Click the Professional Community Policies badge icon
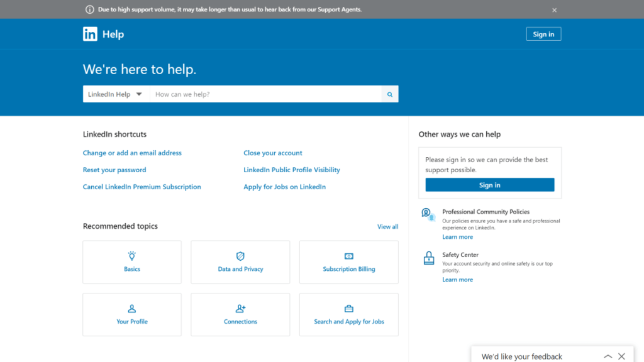Viewport: 644px width, 362px height. click(x=428, y=215)
